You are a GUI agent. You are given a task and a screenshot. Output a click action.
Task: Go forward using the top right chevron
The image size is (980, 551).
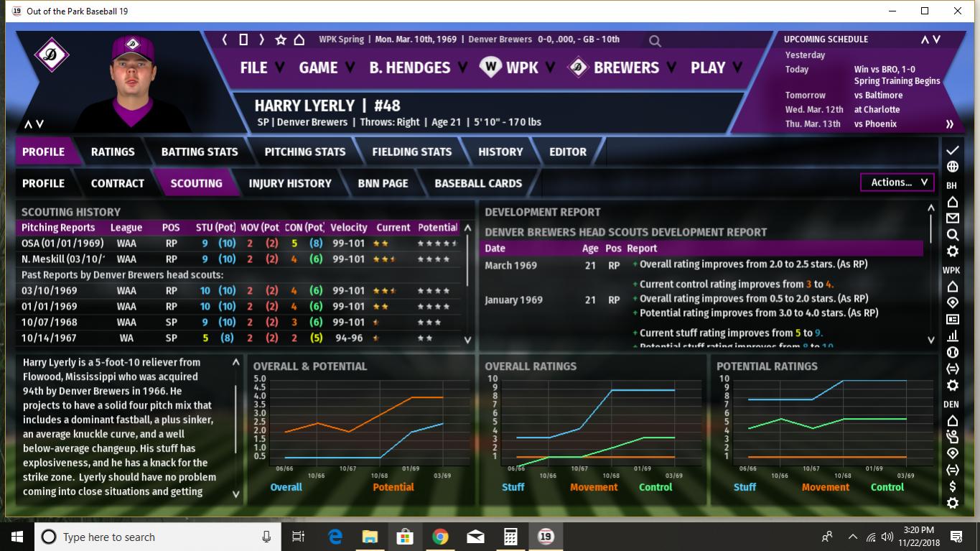(x=262, y=40)
